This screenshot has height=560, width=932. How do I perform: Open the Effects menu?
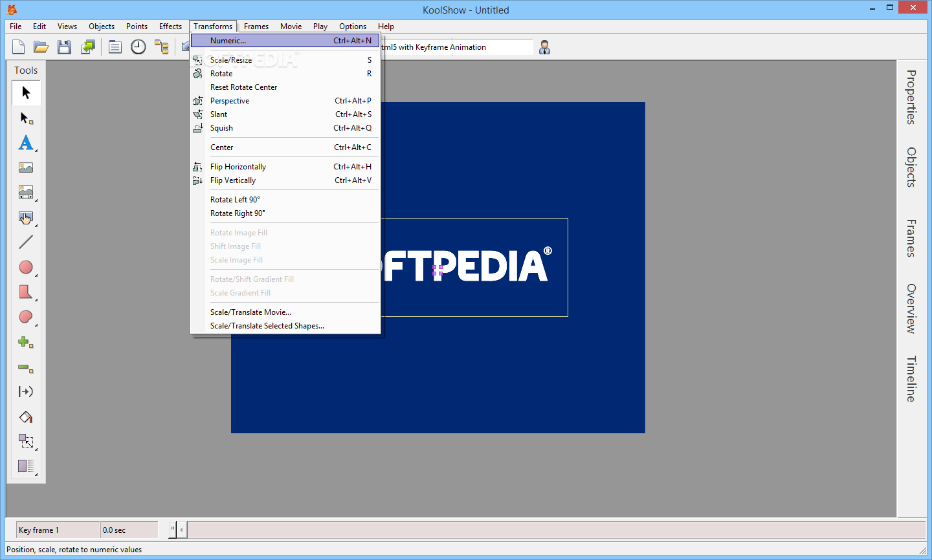(170, 27)
